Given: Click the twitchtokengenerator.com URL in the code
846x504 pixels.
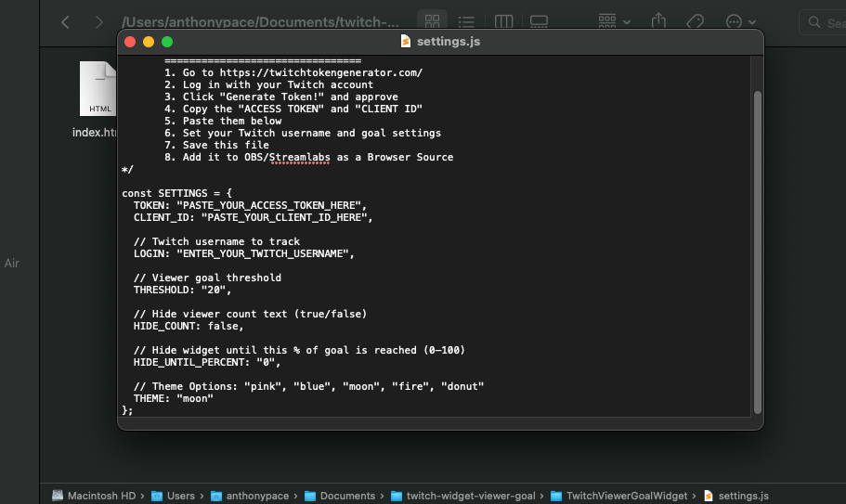Looking at the screenshot, I should point(321,72).
